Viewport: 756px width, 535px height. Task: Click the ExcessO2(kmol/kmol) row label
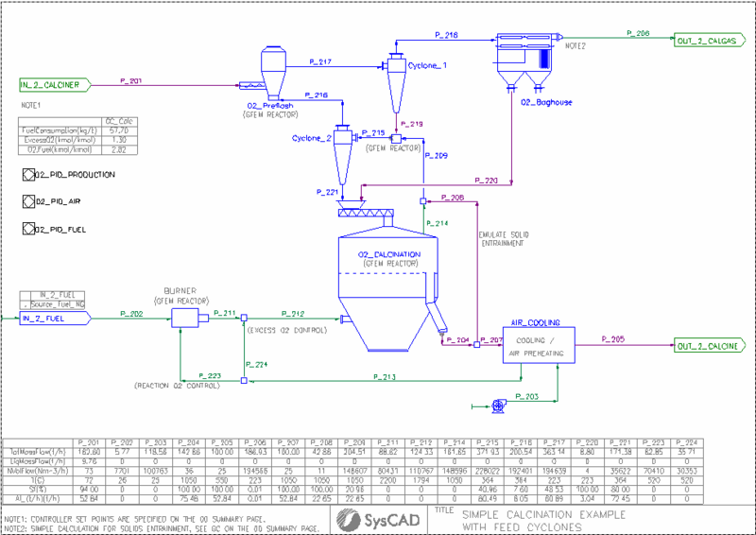click(60, 140)
